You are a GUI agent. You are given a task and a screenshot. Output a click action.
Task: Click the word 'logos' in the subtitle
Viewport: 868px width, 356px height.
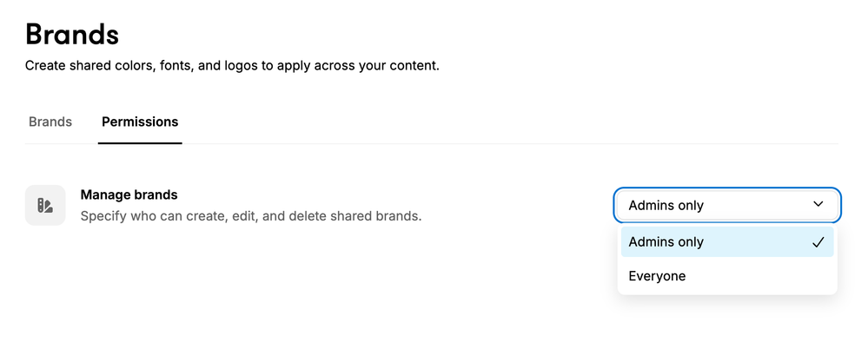241,66
